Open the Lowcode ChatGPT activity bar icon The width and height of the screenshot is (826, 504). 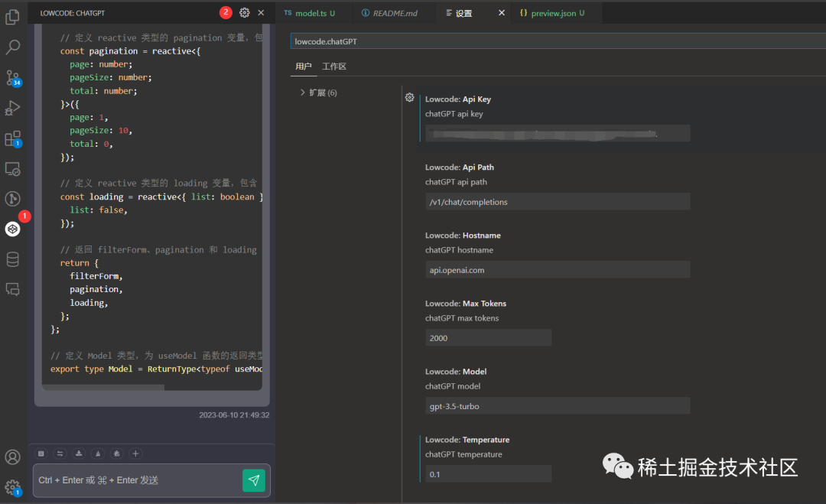tap(13, 229)
